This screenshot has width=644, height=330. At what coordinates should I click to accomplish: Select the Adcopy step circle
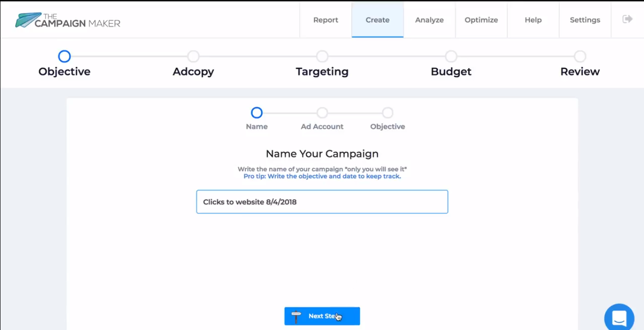tap(193, 56)
